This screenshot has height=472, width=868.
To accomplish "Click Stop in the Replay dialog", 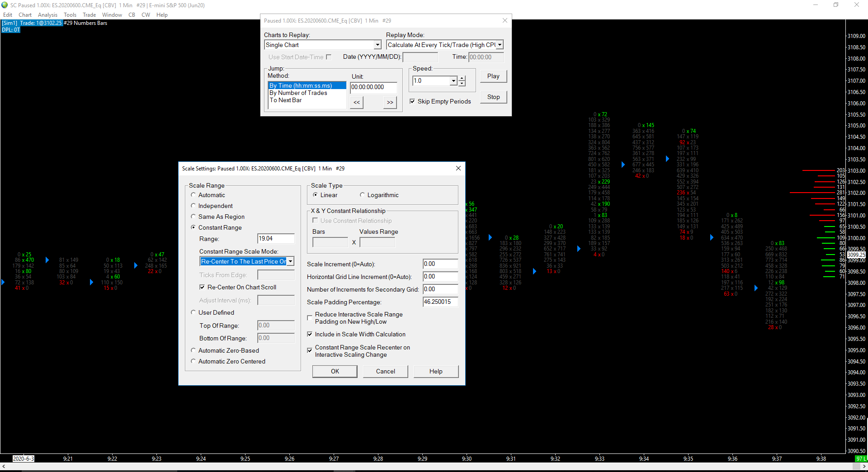I will click(493, 97).
